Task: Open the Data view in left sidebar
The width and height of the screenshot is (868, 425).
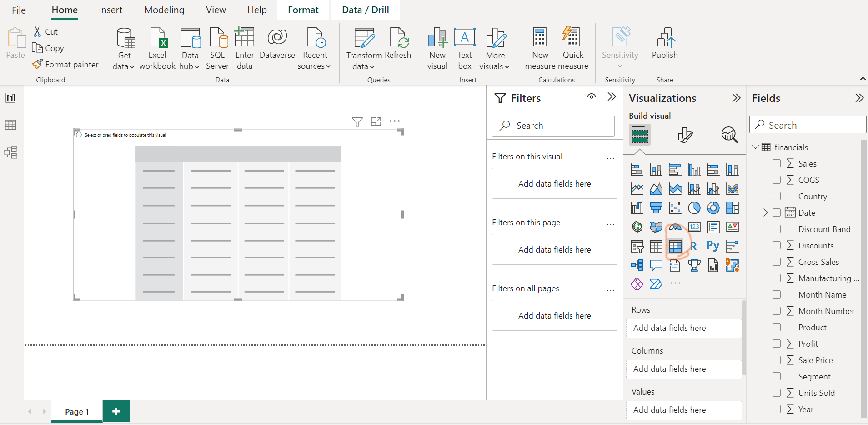Action: 10,125
